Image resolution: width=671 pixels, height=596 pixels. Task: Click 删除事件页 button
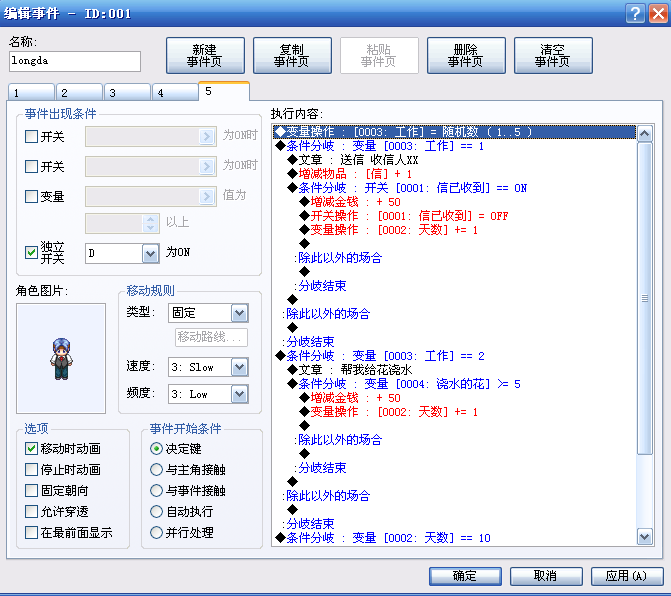466,56
